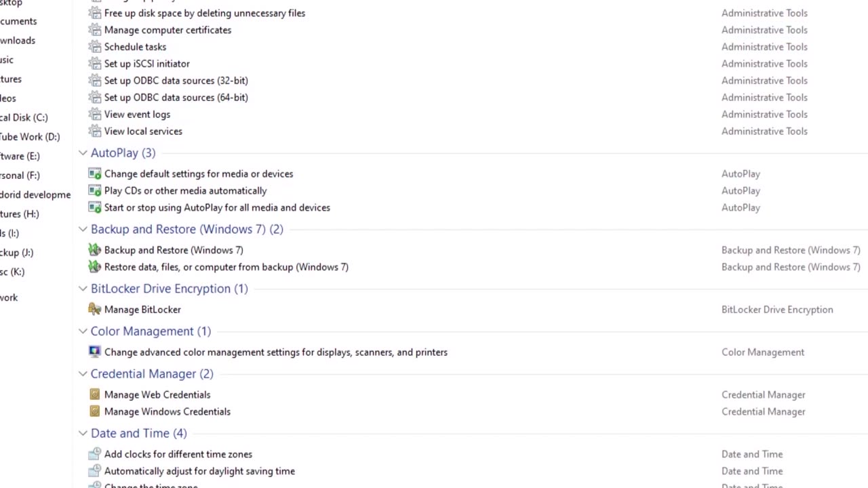Open Documents in navigation pane

coord(18,22)
